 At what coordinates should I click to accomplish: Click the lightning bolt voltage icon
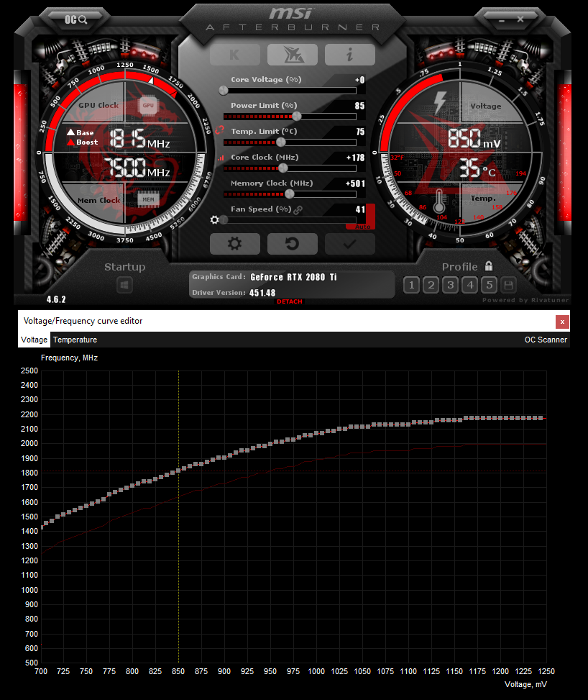click(x=440, y=102)
